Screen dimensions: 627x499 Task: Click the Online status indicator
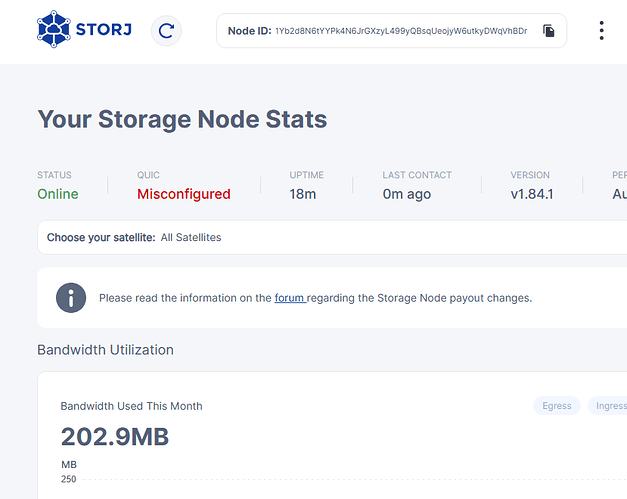click(58, 194)
